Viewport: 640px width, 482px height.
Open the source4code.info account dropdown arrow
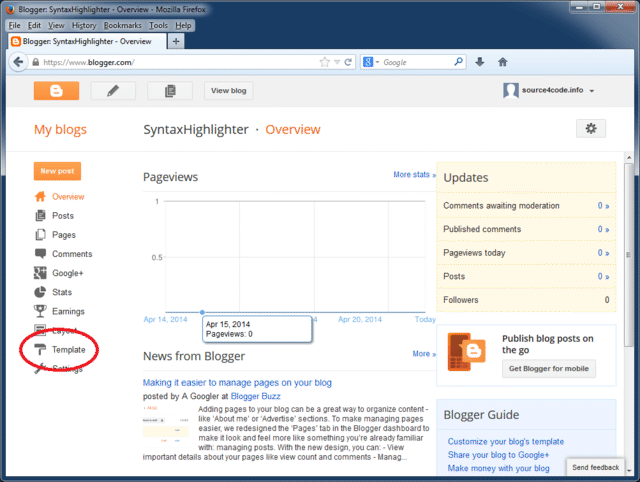591,91
